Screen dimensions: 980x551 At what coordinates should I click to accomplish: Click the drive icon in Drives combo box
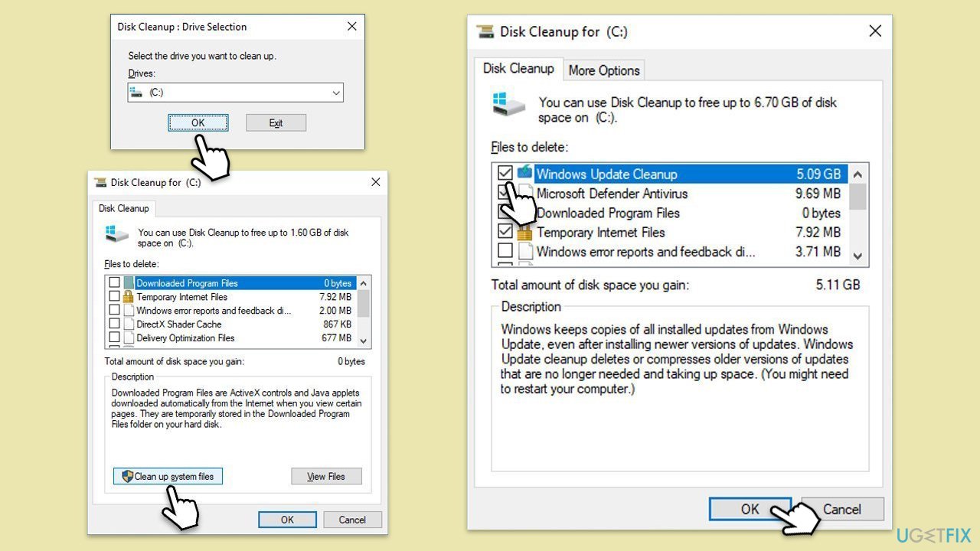(x=136, y=92)
